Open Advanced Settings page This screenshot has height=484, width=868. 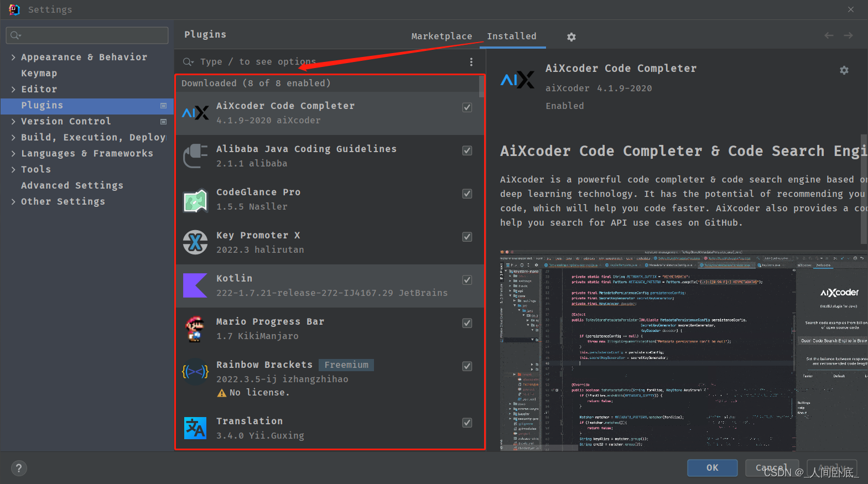[72, 186]
